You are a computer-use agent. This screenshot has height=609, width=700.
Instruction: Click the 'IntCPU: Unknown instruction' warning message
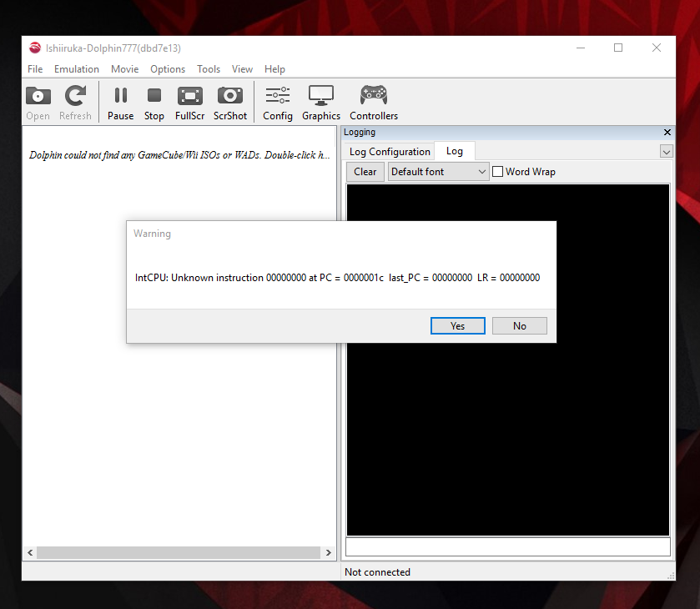tap(337, 278)
